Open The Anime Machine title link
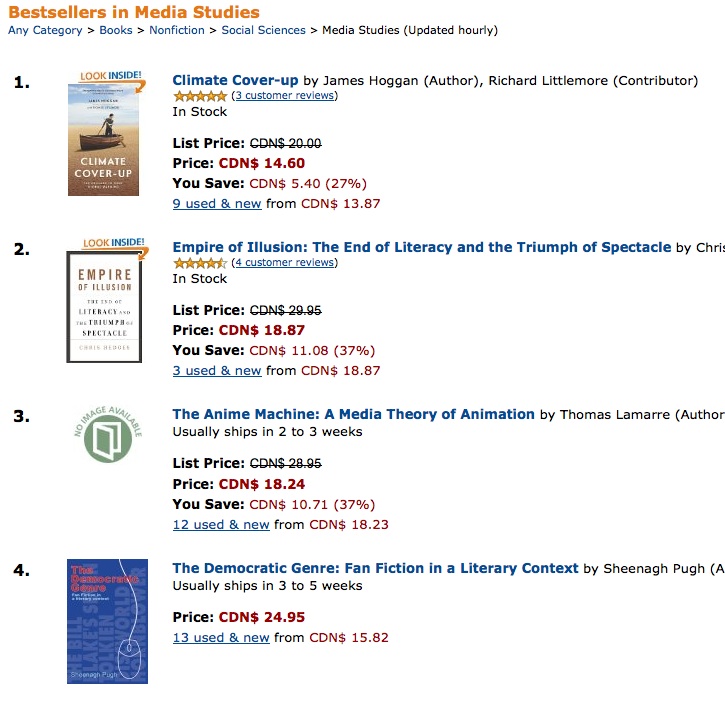 pos(354,414)
